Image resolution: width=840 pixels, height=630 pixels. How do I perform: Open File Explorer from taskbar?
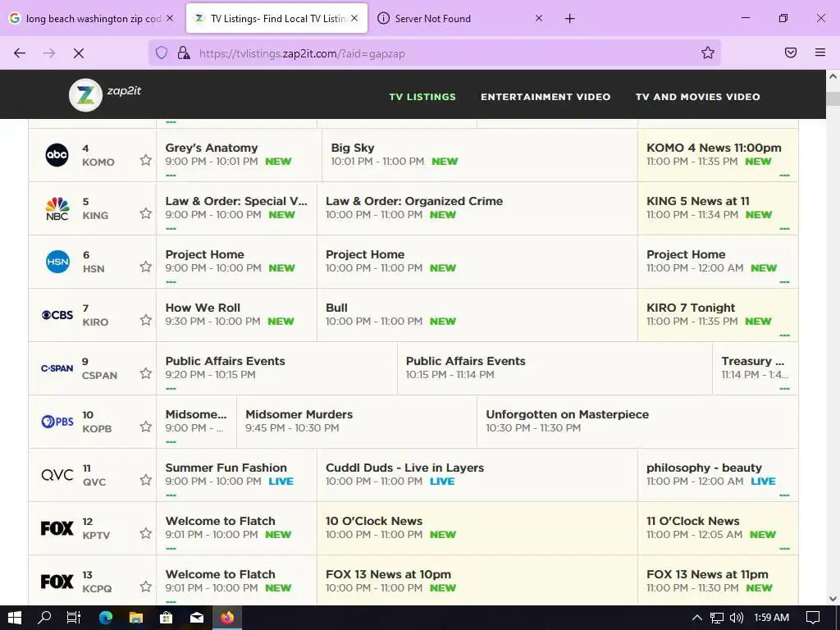point(136,618)
